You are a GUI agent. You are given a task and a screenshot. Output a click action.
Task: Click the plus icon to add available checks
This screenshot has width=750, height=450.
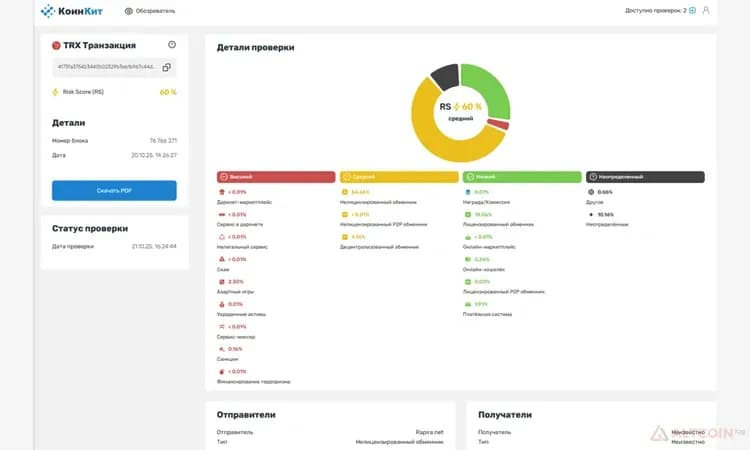click(x=692, y=11)
